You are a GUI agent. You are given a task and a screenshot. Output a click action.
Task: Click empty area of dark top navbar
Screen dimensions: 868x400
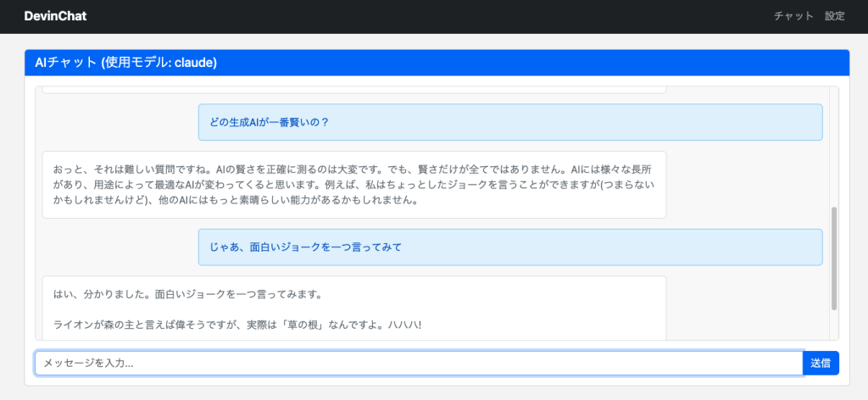(424, 16)
